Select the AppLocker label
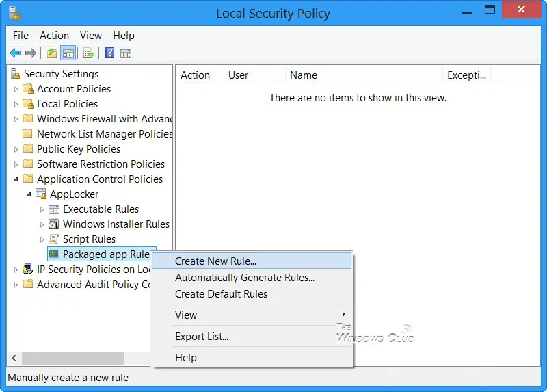 74,194
